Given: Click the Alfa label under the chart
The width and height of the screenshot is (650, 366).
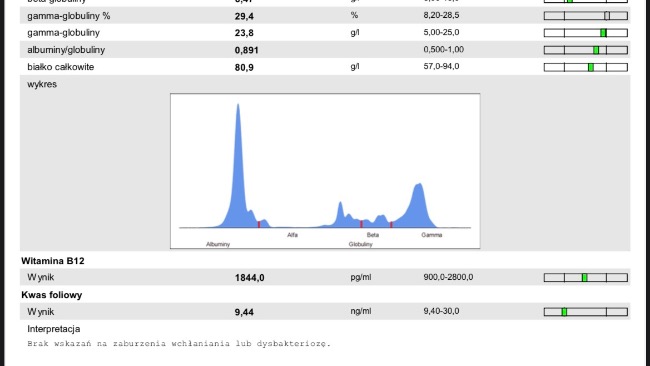Looking at the screenshot, I should (292, 235).
